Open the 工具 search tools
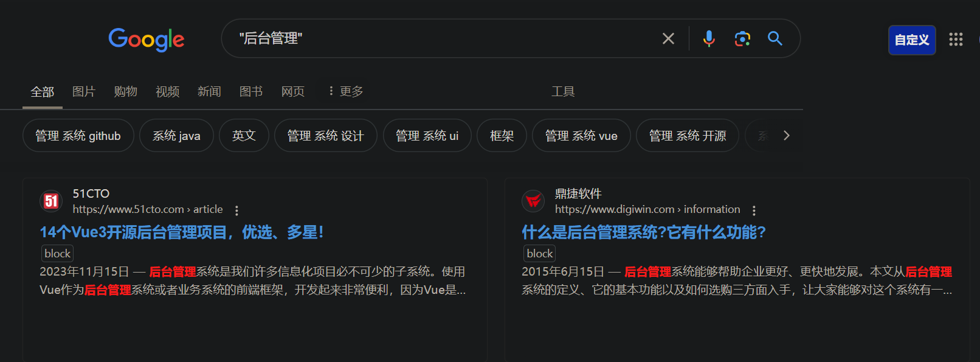The image size is (980, 362). 563,91
